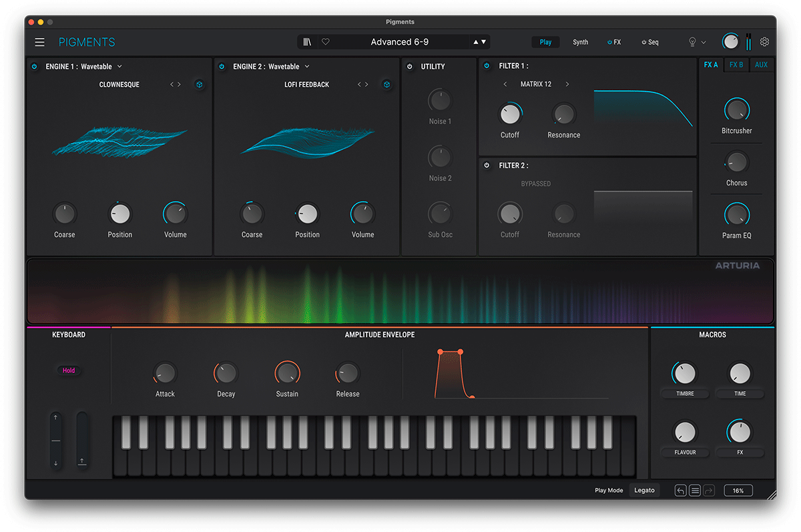Open the preset library browser icon

307,42
